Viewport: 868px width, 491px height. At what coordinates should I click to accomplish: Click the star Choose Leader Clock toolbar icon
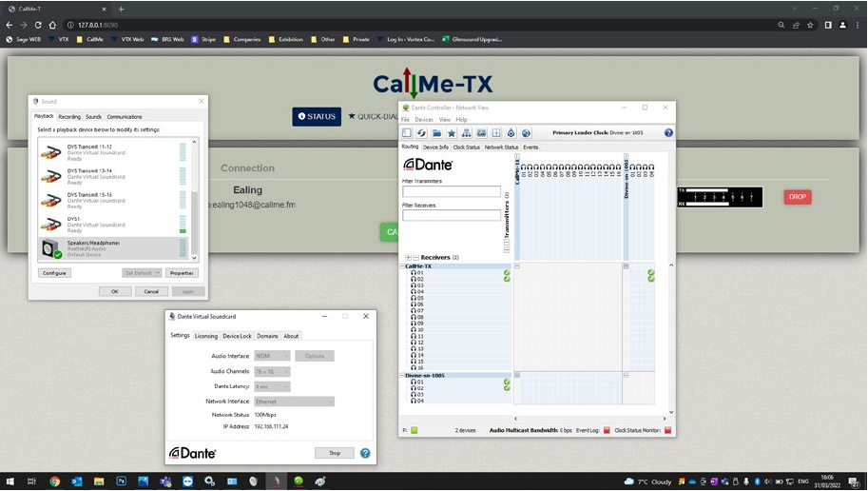point(452,133)
